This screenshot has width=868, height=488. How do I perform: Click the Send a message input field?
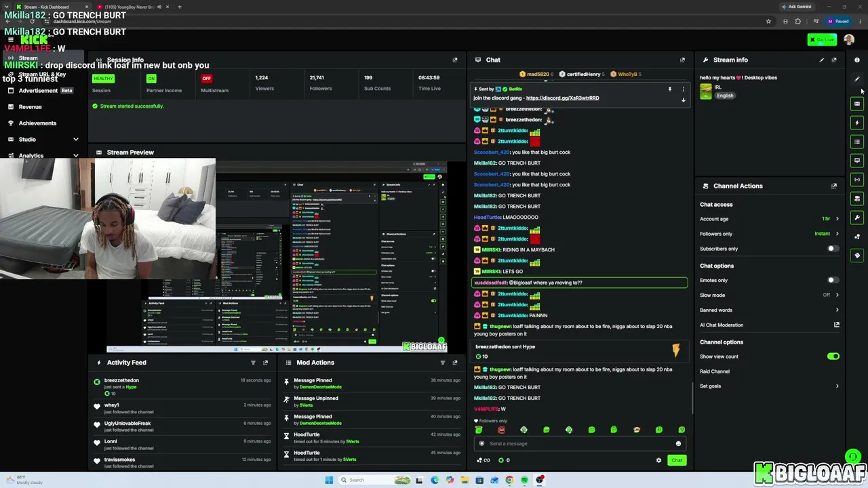(x=580, y=444)
